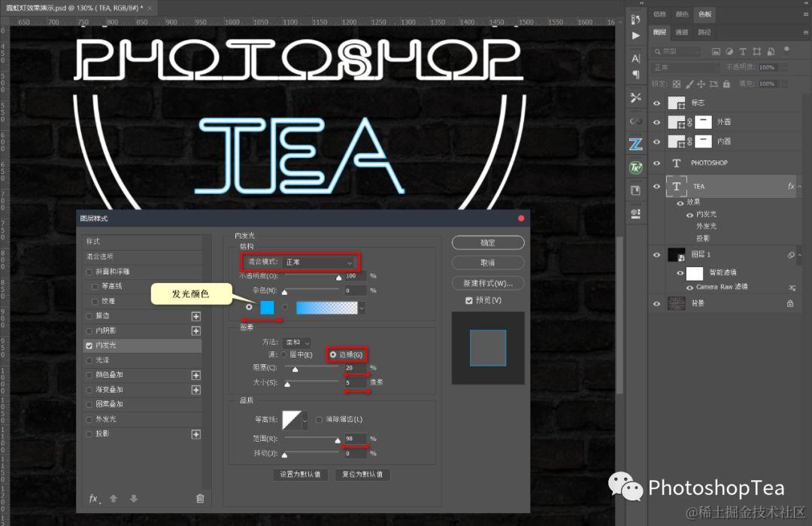The height and width of the screenshot is (526, 812).
Task: Click the move effect down arrow
Action: (134, 499)
